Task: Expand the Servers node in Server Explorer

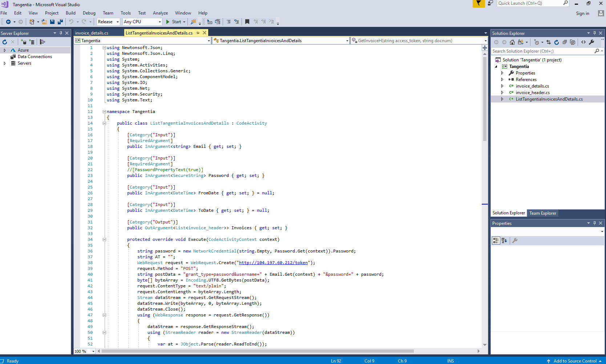Action: point(5,63)
